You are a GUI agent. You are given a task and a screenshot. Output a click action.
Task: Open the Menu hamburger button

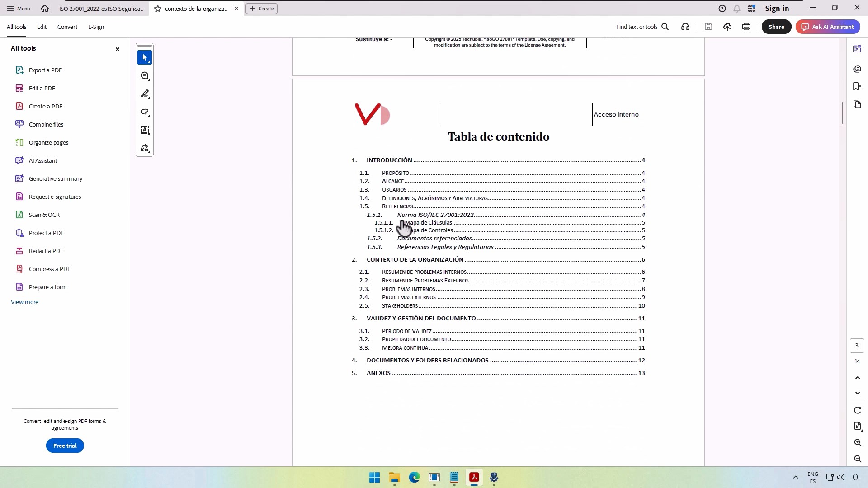tap(19, 9)
